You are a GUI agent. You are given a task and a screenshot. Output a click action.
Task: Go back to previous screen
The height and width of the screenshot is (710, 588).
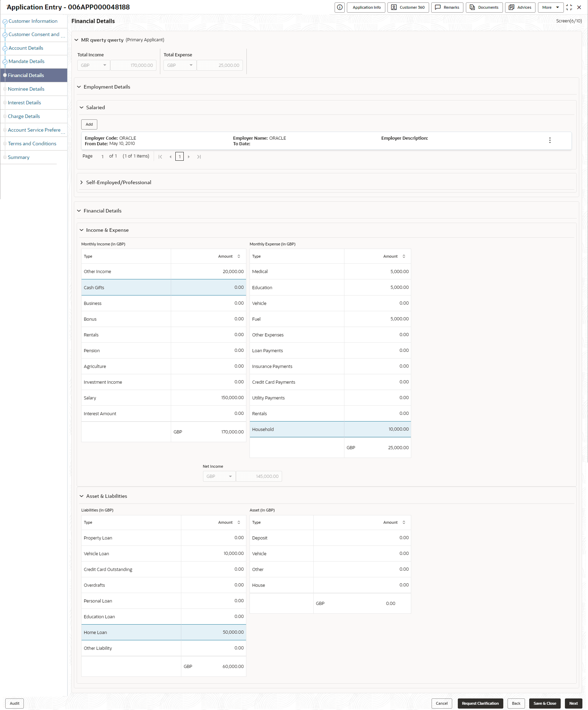(x=516, y=703)
